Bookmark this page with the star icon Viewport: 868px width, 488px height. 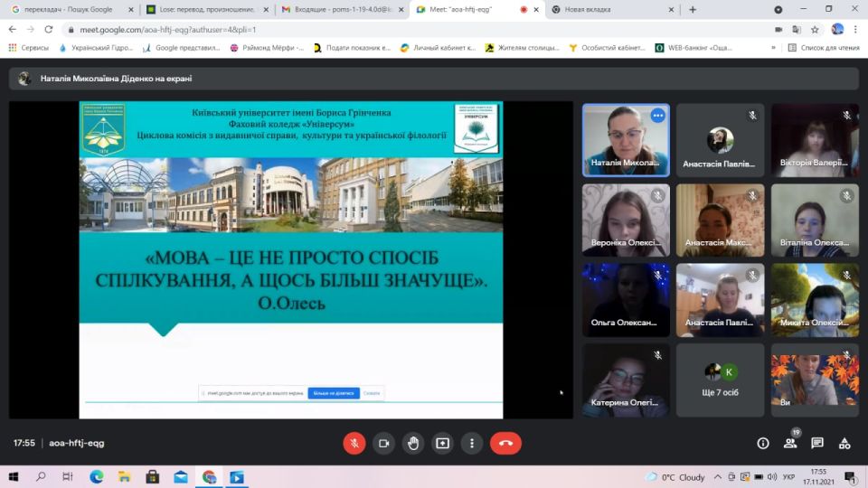click(x=814, y=29)
